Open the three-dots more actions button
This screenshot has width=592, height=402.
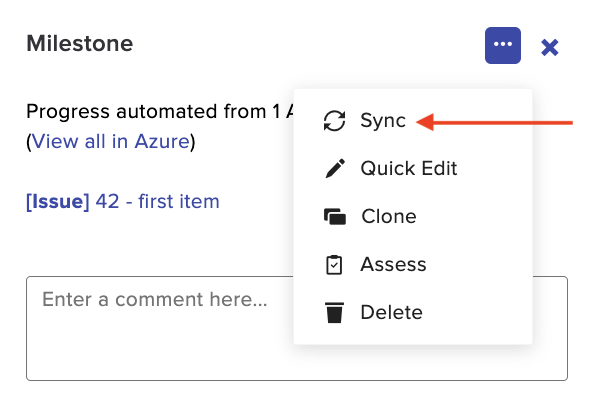(503, 45)
